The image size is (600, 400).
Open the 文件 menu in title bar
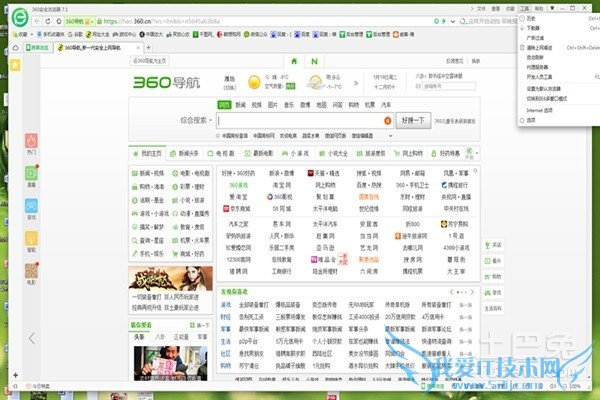(x=481, y=8)
